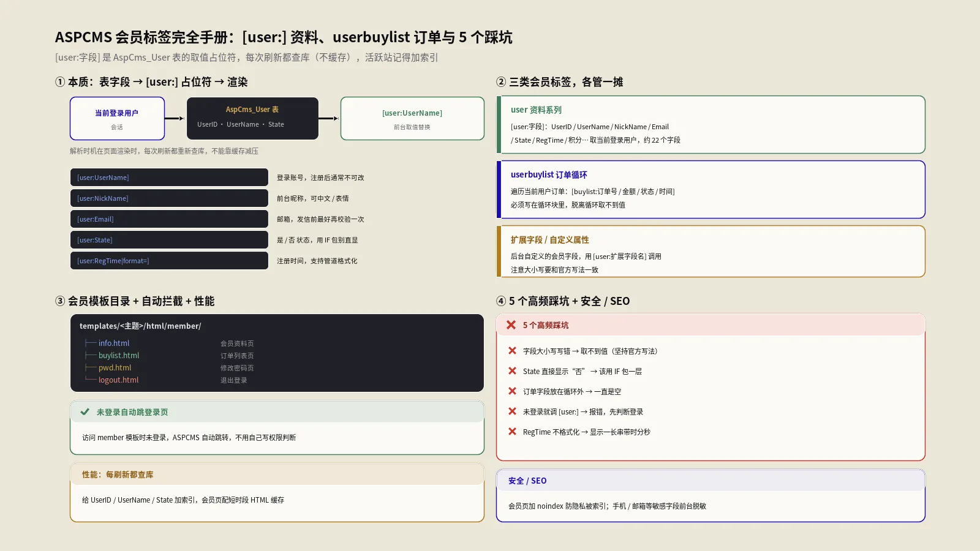980x551 pixels.
Task: Select the [user:RegTime|format=] code row
Action: [169, 261]
